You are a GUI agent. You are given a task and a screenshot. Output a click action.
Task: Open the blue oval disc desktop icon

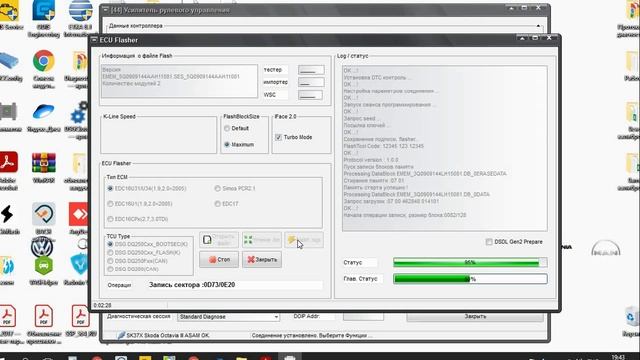click(x=43, y=112)
